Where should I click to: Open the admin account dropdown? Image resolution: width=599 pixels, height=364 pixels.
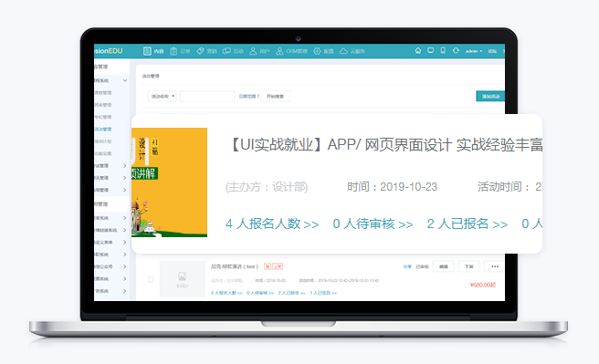pyautogui.click(x=474, y=51)
